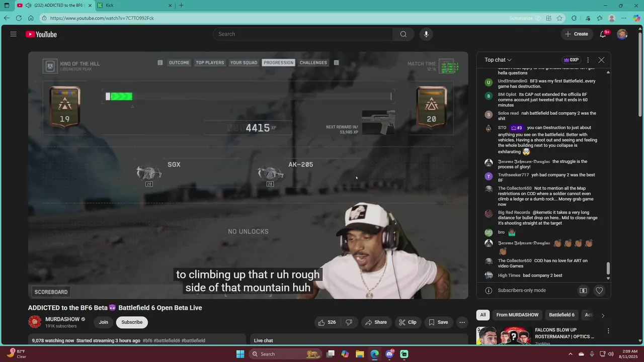
Task: Expand the Top chat dropdown
Action: click(x=498, y=60)
